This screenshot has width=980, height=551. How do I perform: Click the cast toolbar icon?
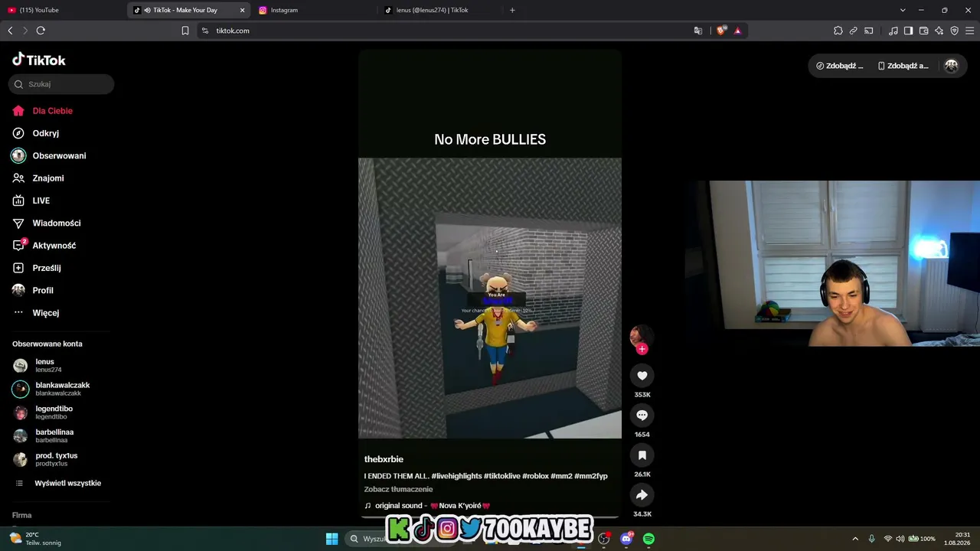869,31
